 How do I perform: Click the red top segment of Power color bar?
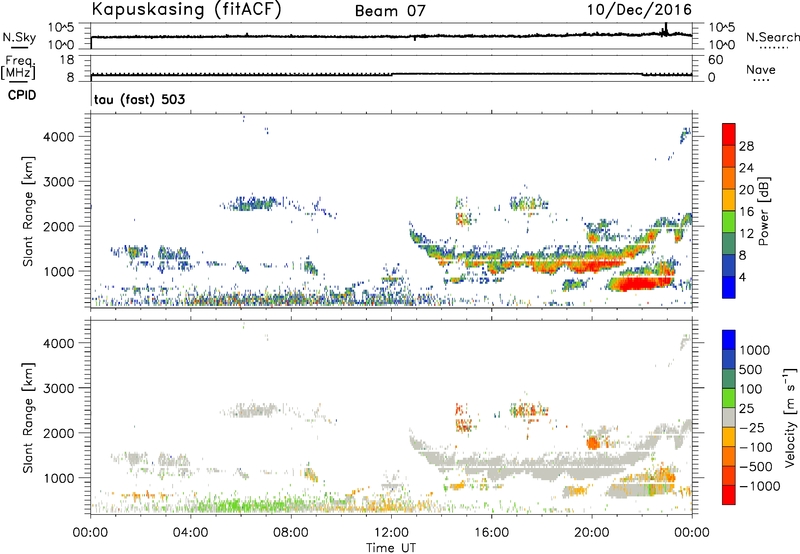[x=729, y=134]
